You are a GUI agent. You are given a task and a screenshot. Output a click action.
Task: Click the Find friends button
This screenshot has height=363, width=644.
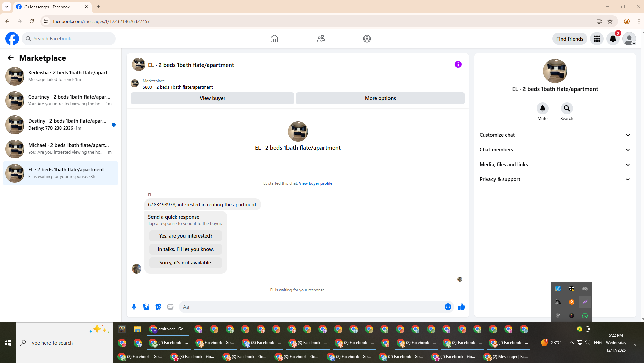pos(570,39)
